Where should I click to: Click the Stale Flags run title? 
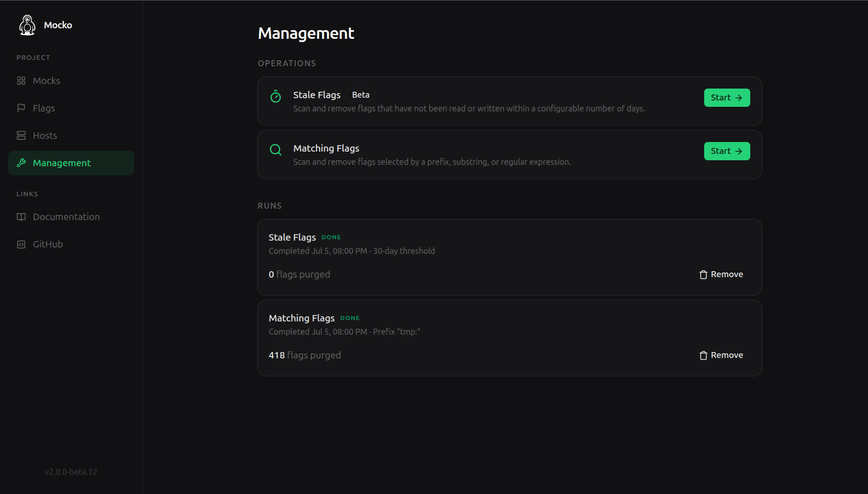click(x=292, y=237)
